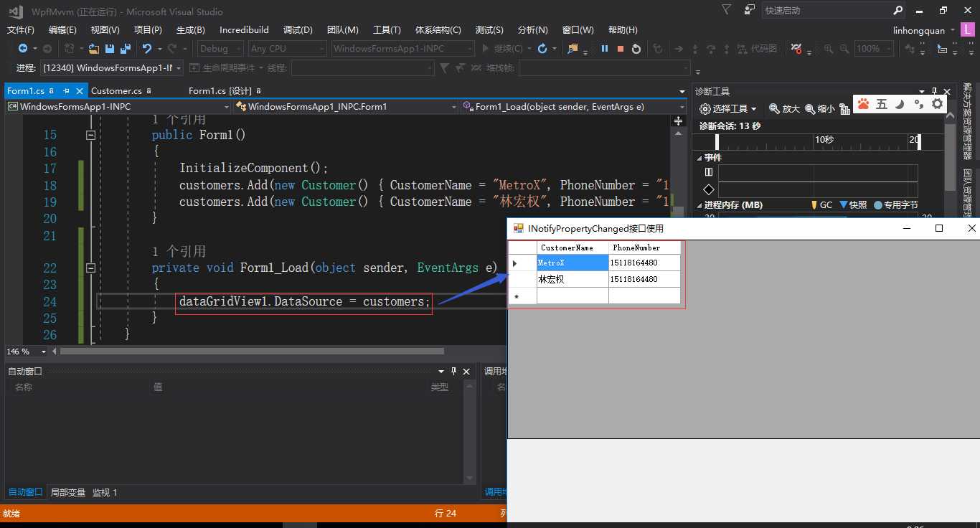
Task: Click the diagnostic timeline left handle
Action: tap(717, 141)
